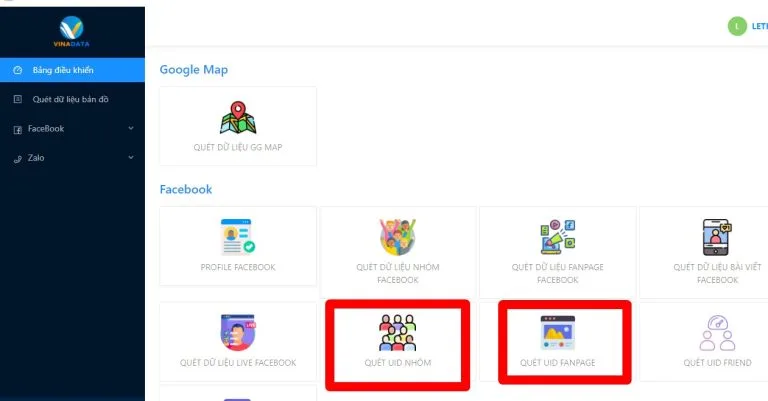The width and height of the screenshot is (768, 401).
Task: Open the user name dropdown at top right
Action: (760, 26)
